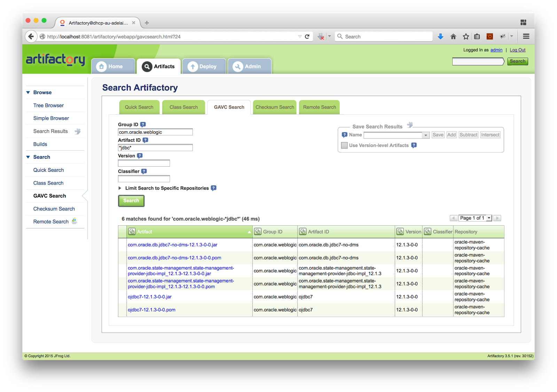
Task: Switch to the Remote Search tab
Action: click(320, 107)
